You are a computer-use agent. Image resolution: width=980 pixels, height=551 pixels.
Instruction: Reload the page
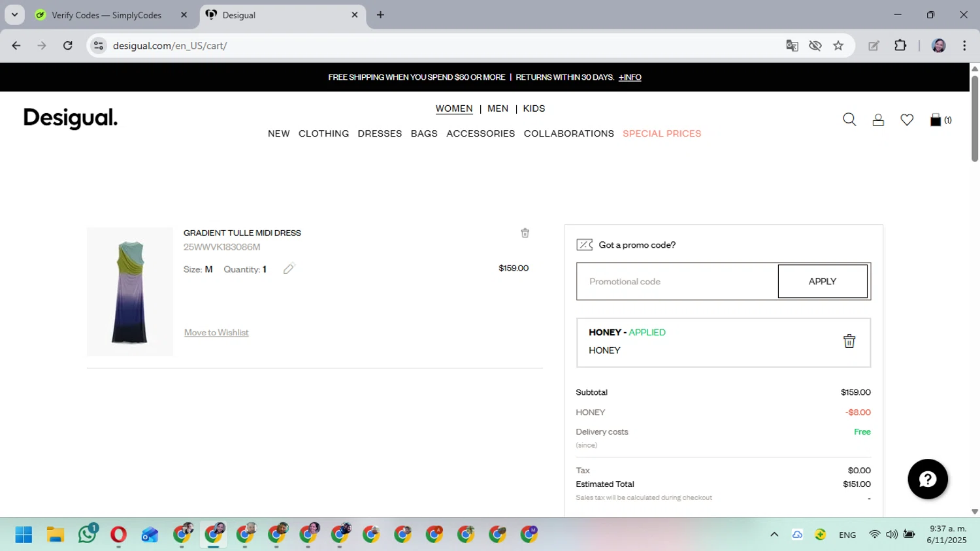pyautogui.click(x=68, y=46)
